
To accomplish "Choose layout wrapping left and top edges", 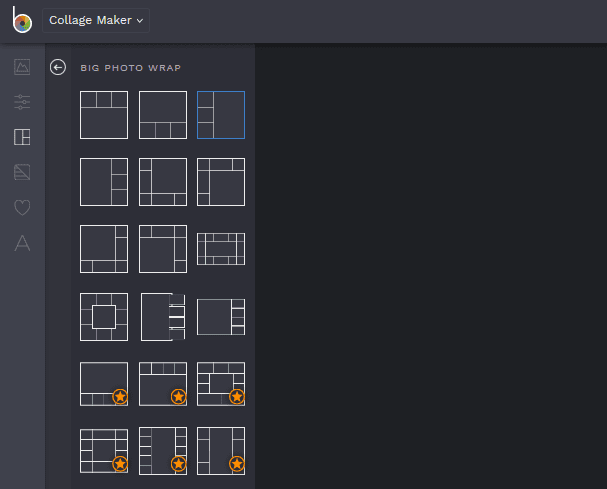I will click(221, 182).
